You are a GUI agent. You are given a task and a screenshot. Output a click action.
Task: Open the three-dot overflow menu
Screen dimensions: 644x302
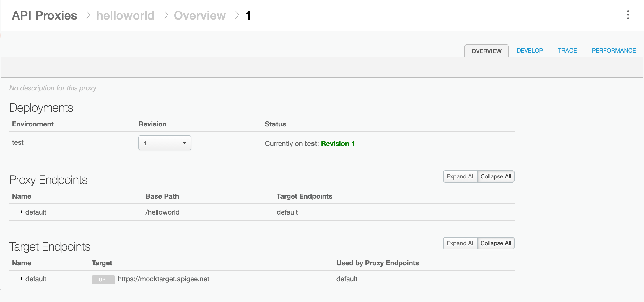tap(628, 15)
